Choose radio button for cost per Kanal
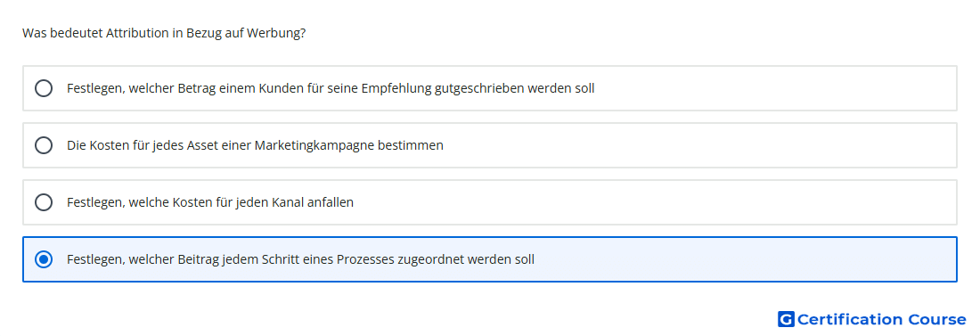Image resolution: width=980 pixels, height=336 pixels. point(44,202)
